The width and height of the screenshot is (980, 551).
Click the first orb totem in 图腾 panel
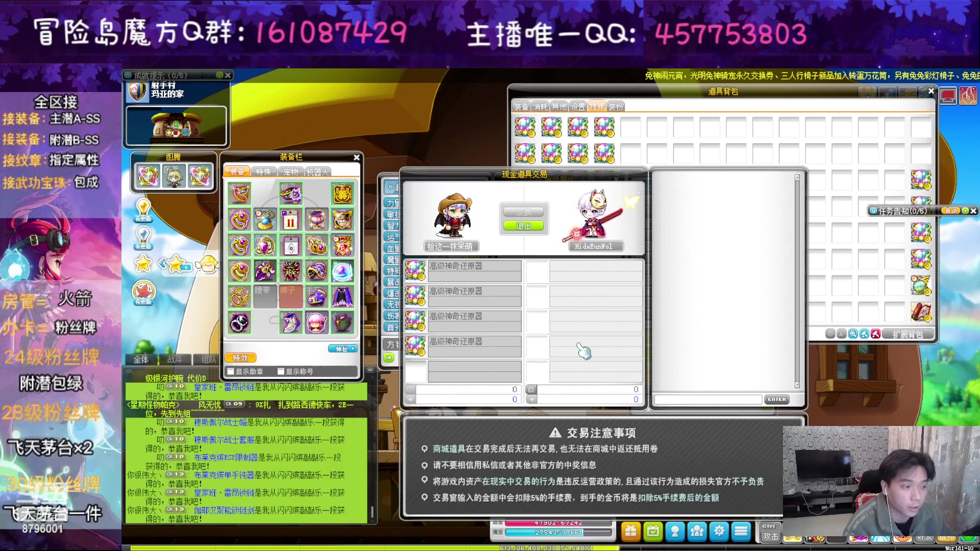click(148, 177)
